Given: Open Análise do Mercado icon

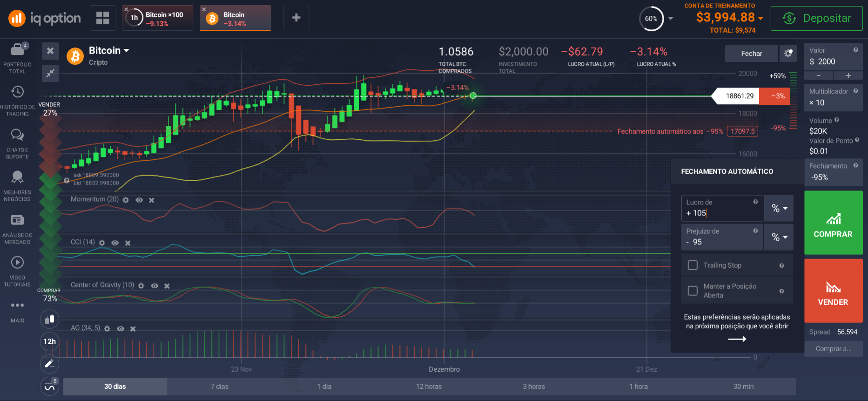Looking at the screenshot, I should (x=18, y=220).
